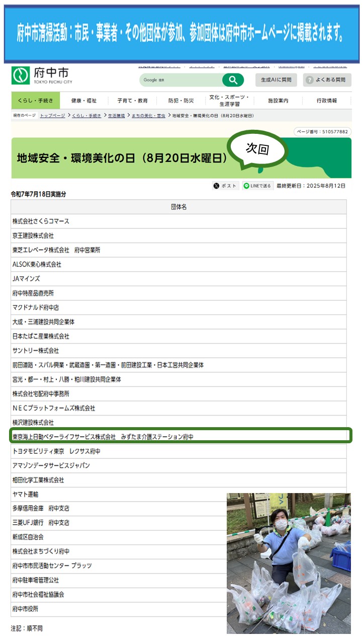The height and width of the screenshot is (644, 362).
Task: Click the Fuchu City logo icon
Action: click(x=21, y=75)
